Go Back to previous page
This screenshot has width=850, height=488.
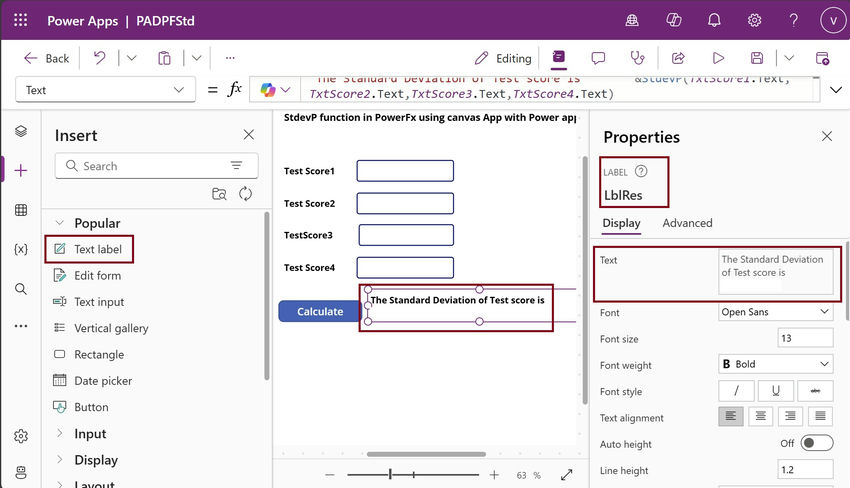click(47, 58)
